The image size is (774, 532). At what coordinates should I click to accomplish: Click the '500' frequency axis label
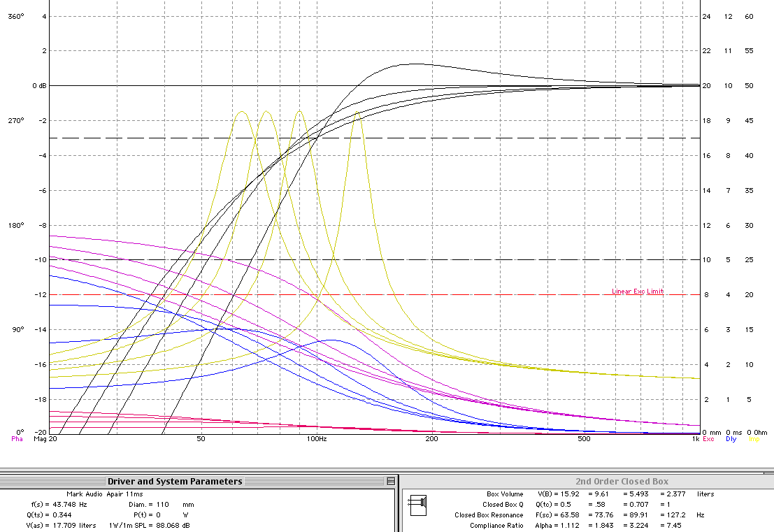pos(583,439)
